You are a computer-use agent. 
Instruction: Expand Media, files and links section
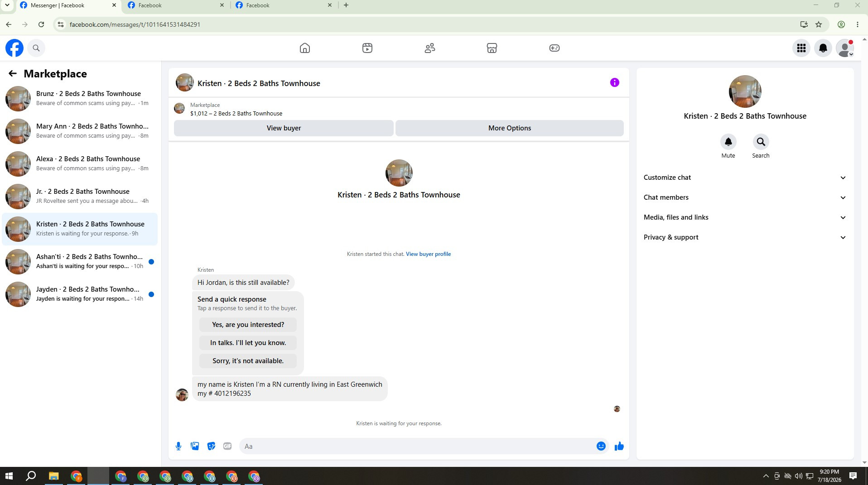745,217
